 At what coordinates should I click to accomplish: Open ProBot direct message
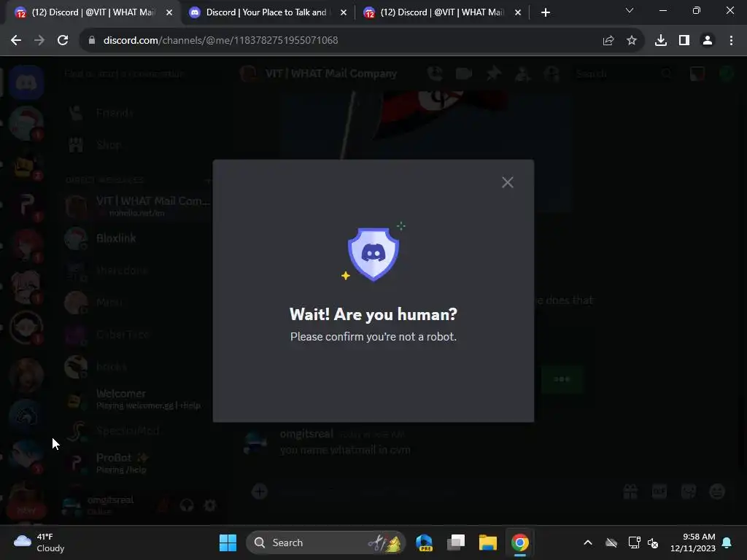(x=136, y=462)
